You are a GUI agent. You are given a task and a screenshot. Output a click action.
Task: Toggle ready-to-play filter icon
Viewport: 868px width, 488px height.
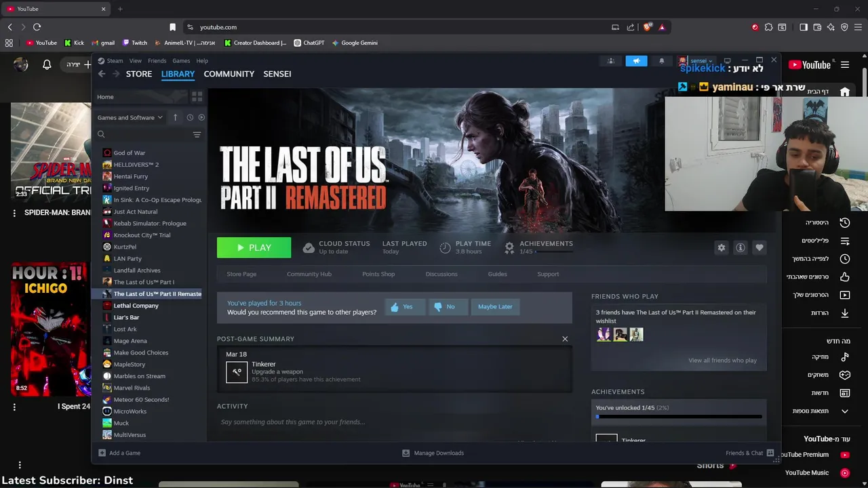(201, 117)
